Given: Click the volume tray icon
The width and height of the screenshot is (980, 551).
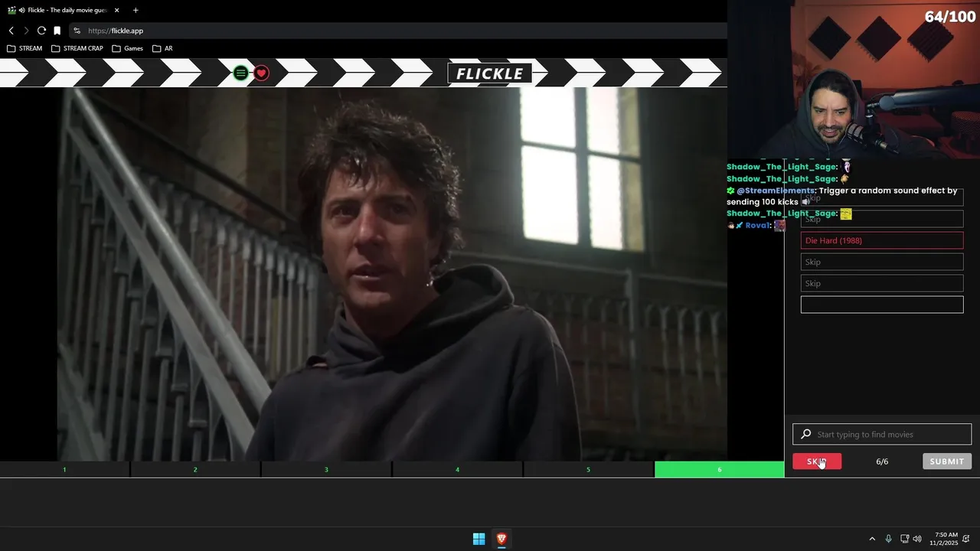Looking at the screenshot, I should coord(917,539).
